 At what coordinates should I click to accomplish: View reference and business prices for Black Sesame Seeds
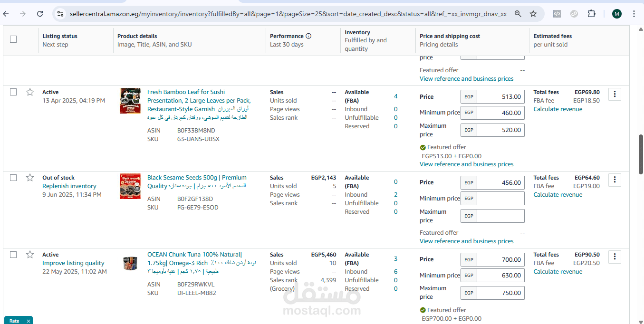[x=467, y=241]
